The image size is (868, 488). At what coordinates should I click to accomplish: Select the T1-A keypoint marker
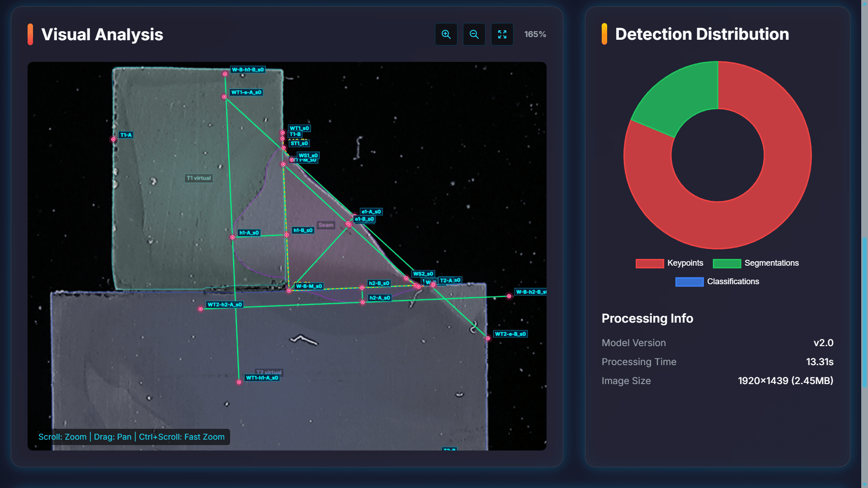pyautogui.click(x=113, y=139)
